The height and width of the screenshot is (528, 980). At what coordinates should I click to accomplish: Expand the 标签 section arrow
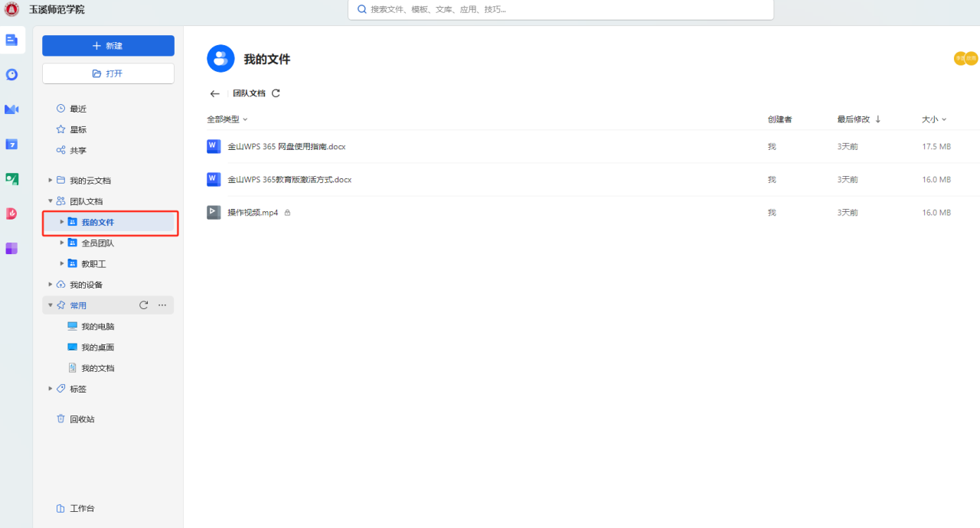click(51, 389)
